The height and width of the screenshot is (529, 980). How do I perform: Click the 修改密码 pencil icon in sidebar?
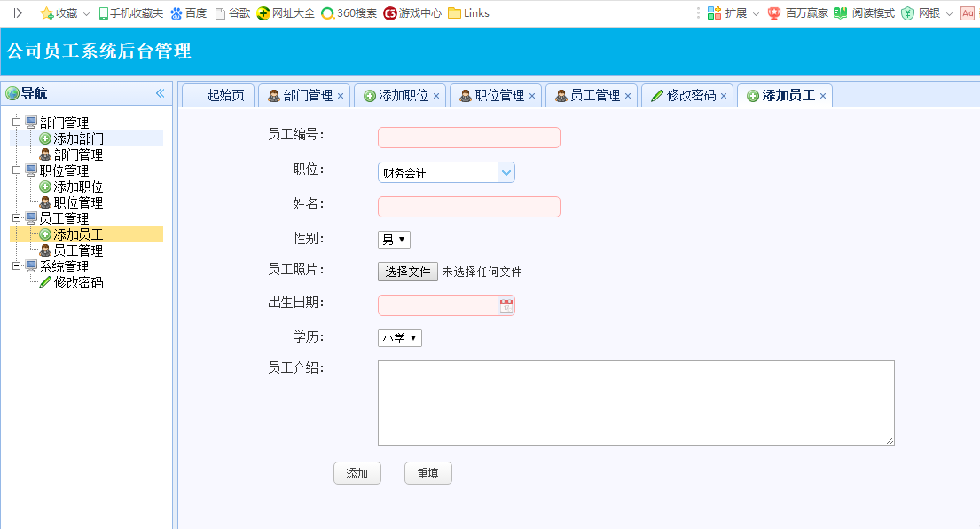[45, 282]
